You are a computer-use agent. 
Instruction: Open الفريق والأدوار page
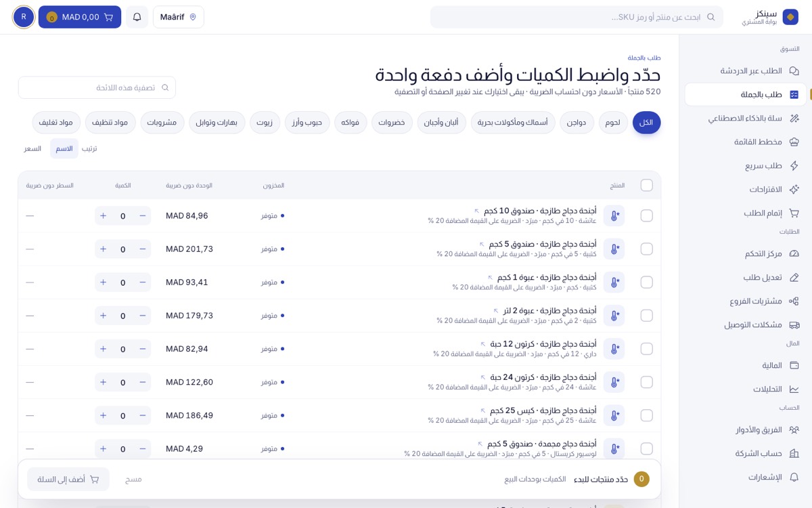(x=747, y=430)
